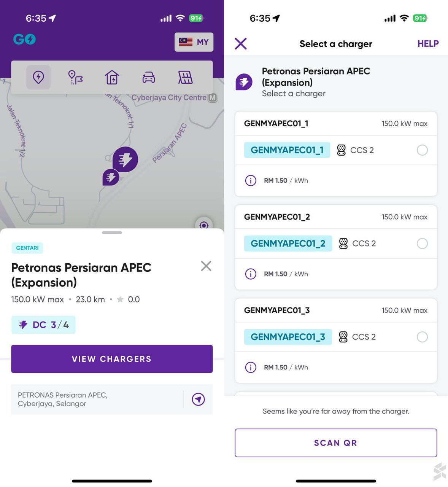Open the vehicle car icon
Viewport: 448px width, 487px height.
(149, 77)
